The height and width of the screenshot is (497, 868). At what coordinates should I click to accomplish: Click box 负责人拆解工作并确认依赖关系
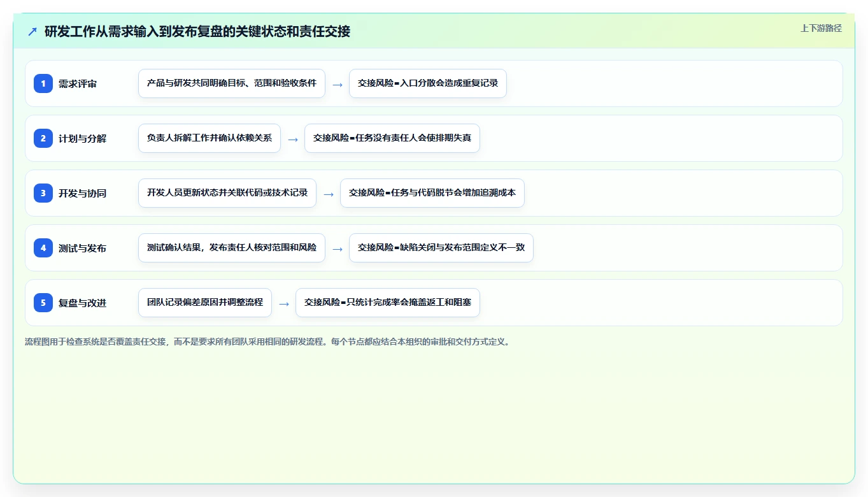pyautogui.click(x=210, y=138)
